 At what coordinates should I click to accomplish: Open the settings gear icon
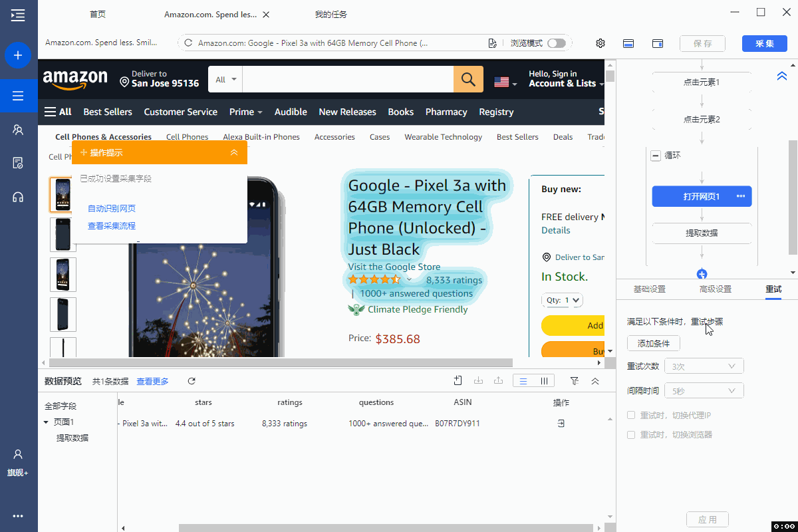(600, 43)
